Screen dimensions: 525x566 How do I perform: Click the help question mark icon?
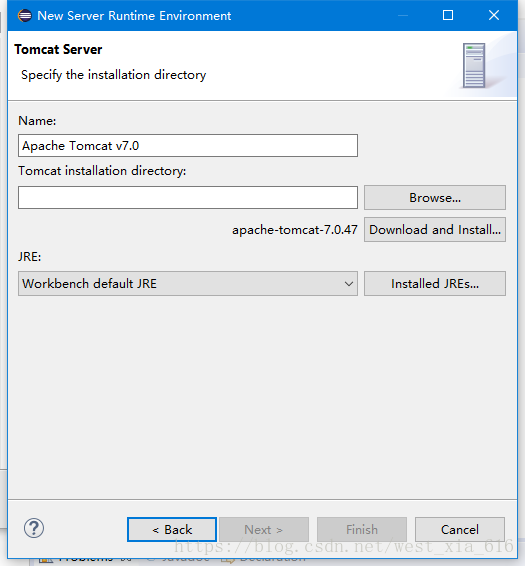[34, 528]
